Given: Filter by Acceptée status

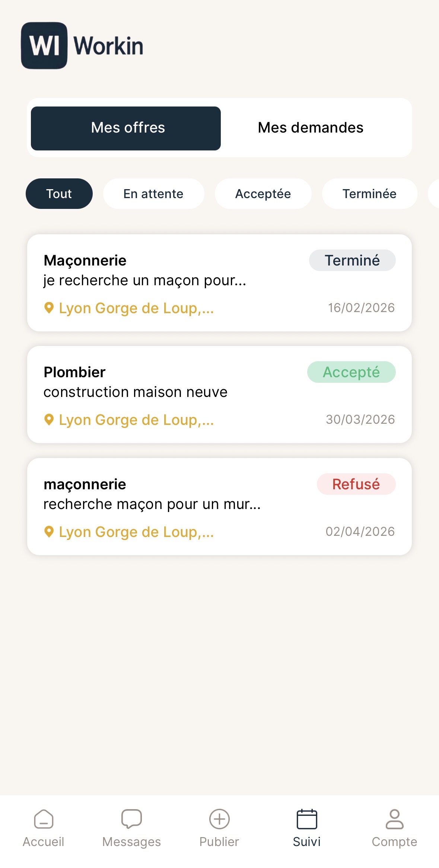Looking at the screenshot, I should [263, 194].
